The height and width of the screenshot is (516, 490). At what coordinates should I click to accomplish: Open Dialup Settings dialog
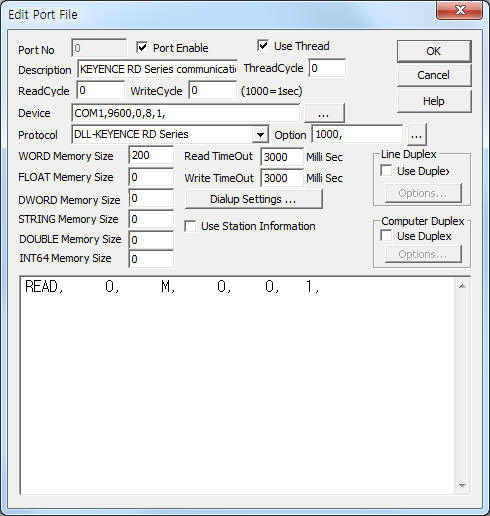click(253, 199)
